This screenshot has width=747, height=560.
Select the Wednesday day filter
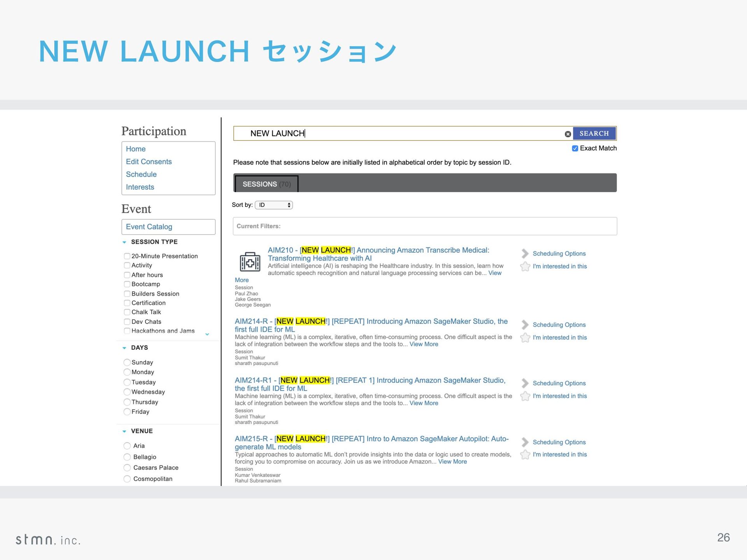click(127, 392)
